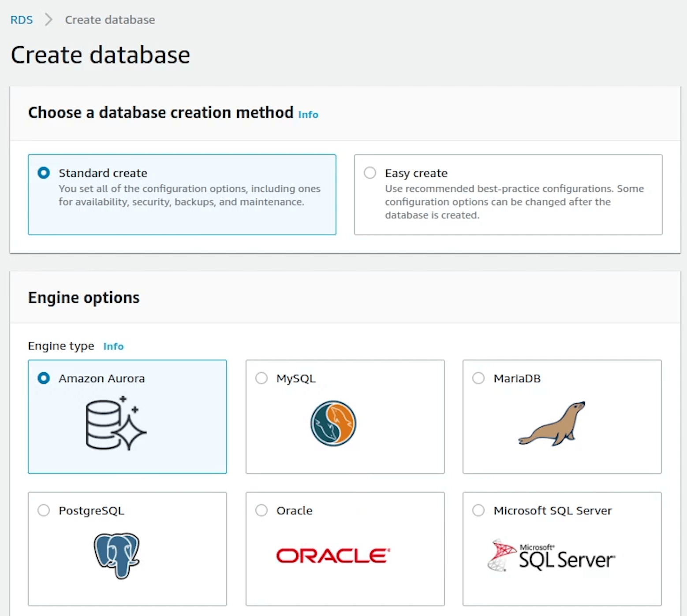This screenshot has width=687, height=616.
Task: Open the RDS breadcrumb link
Action: [22, 20]
